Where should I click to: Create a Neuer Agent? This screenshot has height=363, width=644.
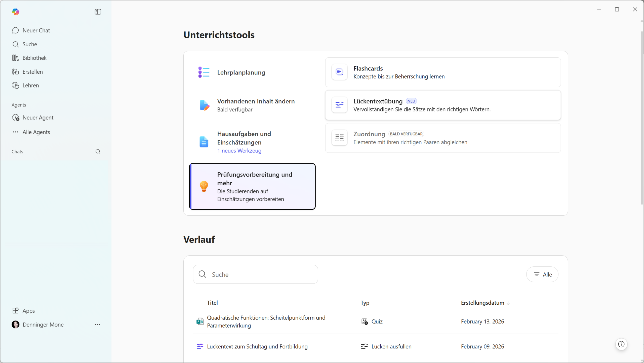[38, 117]
